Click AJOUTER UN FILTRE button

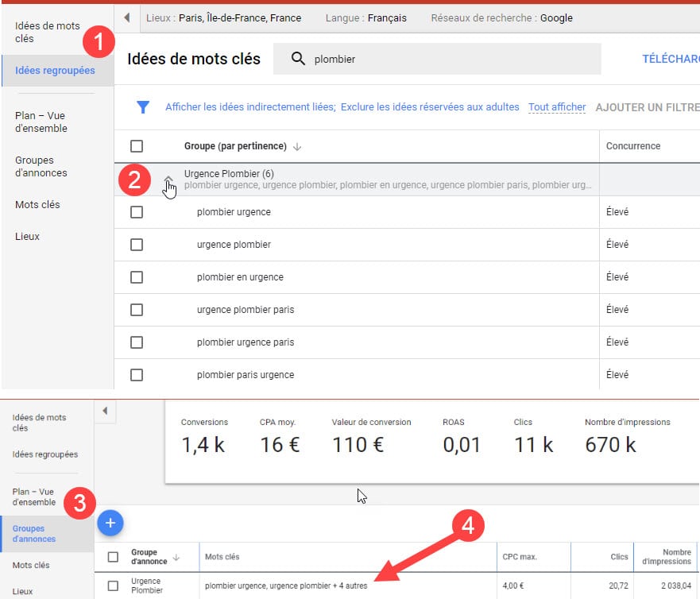[647, 107]
